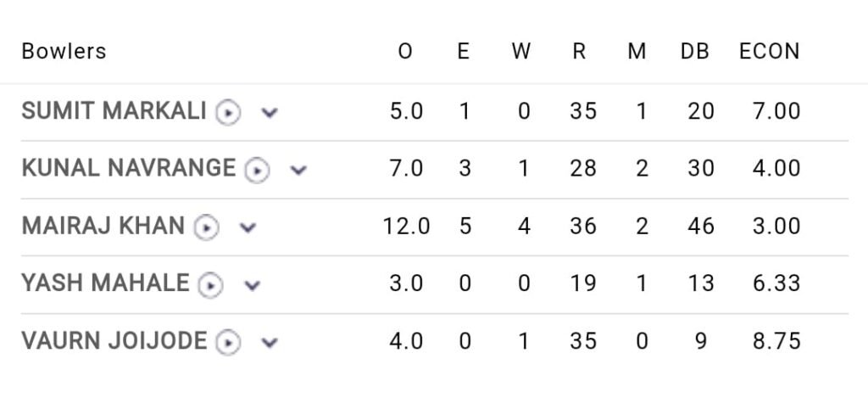Open YASH MAHALE player name

[x=105, y=283]
